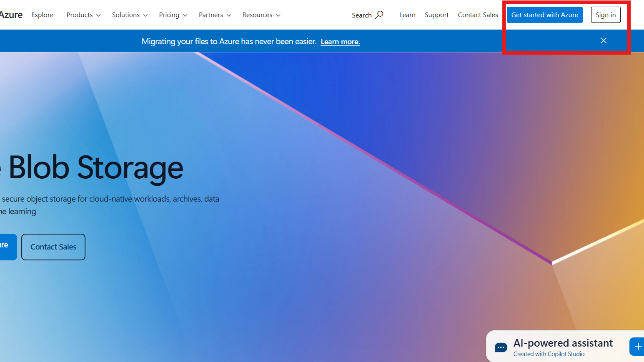
Task: Click the Created with Copilot Studio text
Action: (x=549, y=354)
